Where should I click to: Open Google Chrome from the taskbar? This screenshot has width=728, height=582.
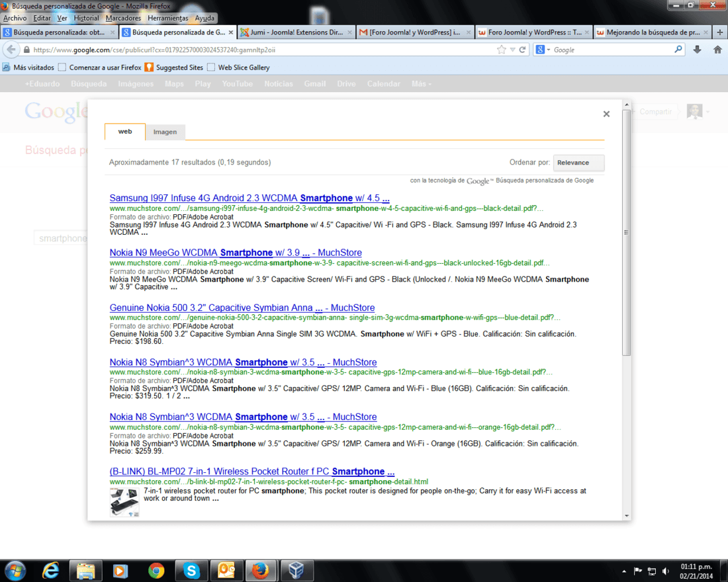tap(156, 570)
